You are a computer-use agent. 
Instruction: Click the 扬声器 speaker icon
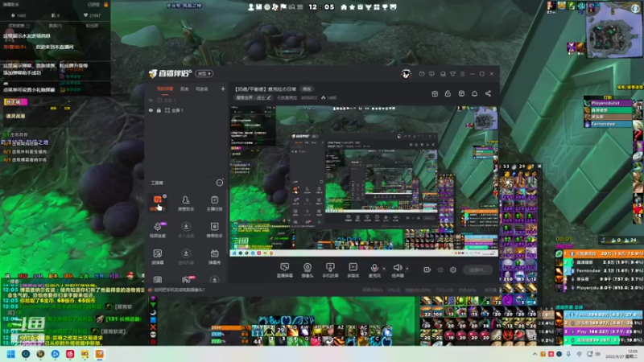[397, 268]
